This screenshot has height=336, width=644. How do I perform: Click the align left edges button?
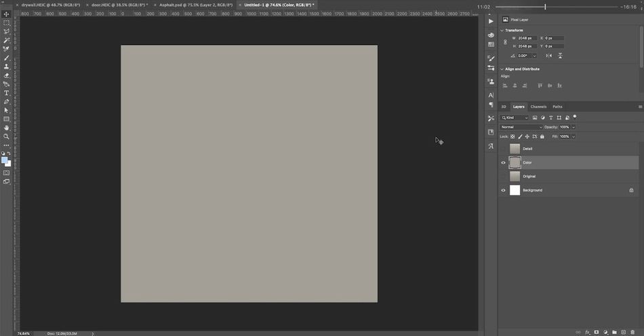point(505,86)
